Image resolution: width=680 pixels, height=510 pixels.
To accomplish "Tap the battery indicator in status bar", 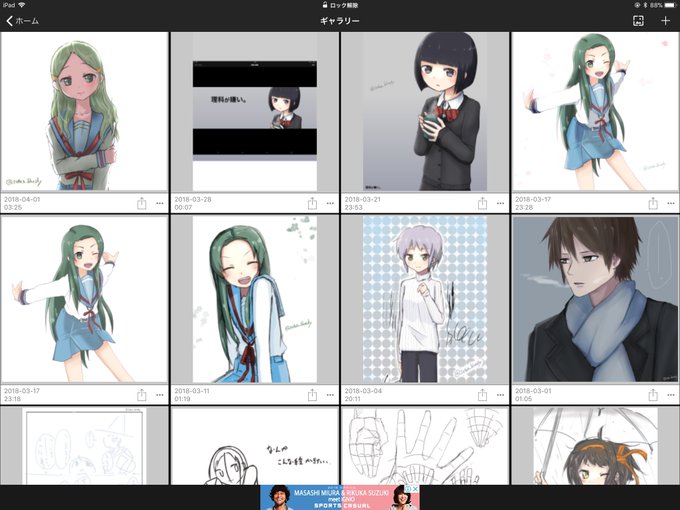I will coord(670,5).
